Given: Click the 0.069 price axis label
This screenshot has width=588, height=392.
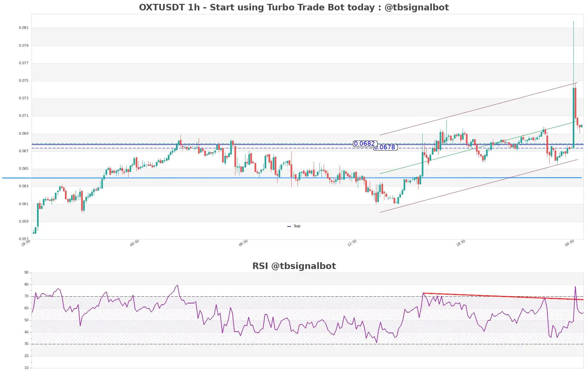Looking at the screenshot, I should coord(24,134).
